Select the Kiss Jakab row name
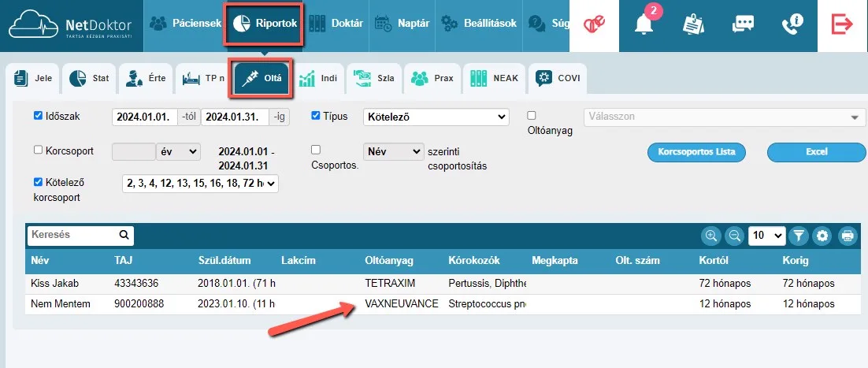868x368 pixels. 55,283
